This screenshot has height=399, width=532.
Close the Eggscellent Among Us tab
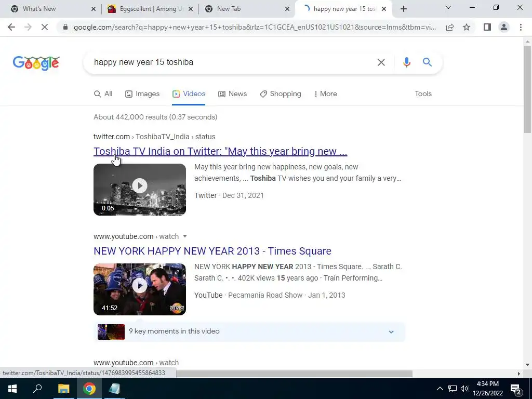(191, 9)
